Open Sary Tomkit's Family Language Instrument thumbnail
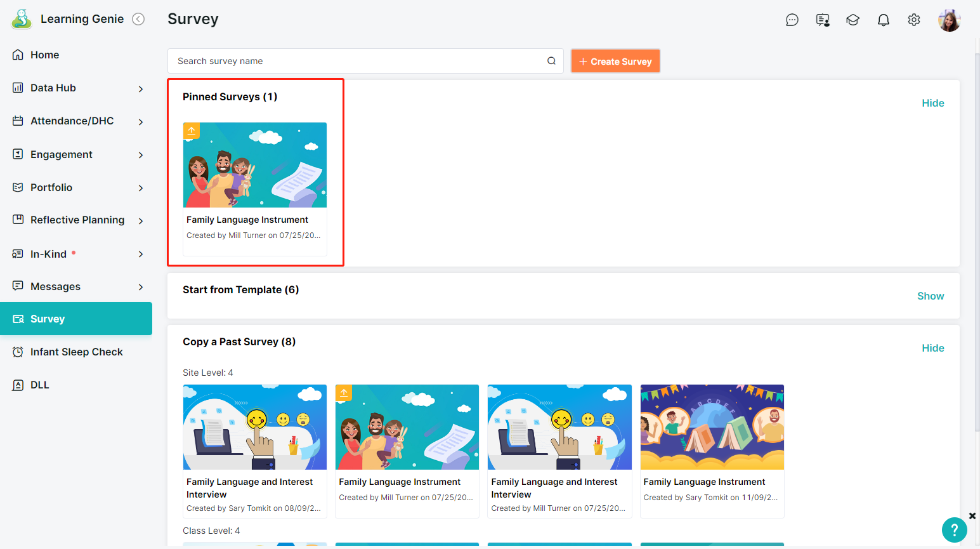The height and width of the screenshot is (549, 980). (x=712, y=427)
